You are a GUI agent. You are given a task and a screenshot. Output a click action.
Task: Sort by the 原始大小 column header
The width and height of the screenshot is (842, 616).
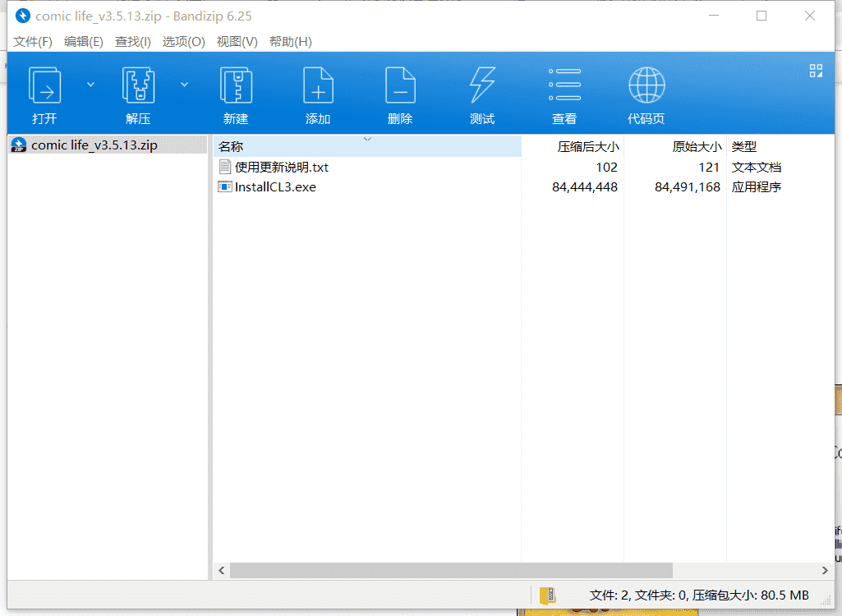click(675, 146)
